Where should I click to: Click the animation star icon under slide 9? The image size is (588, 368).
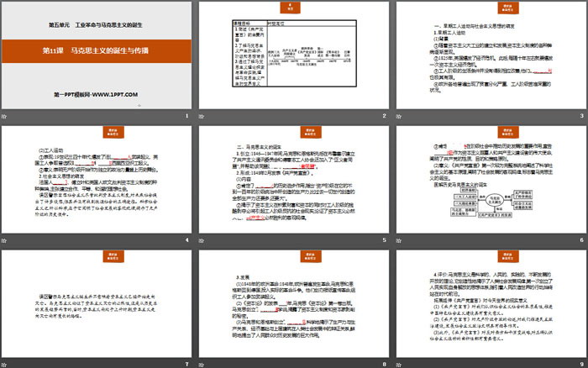coord(399,365)
